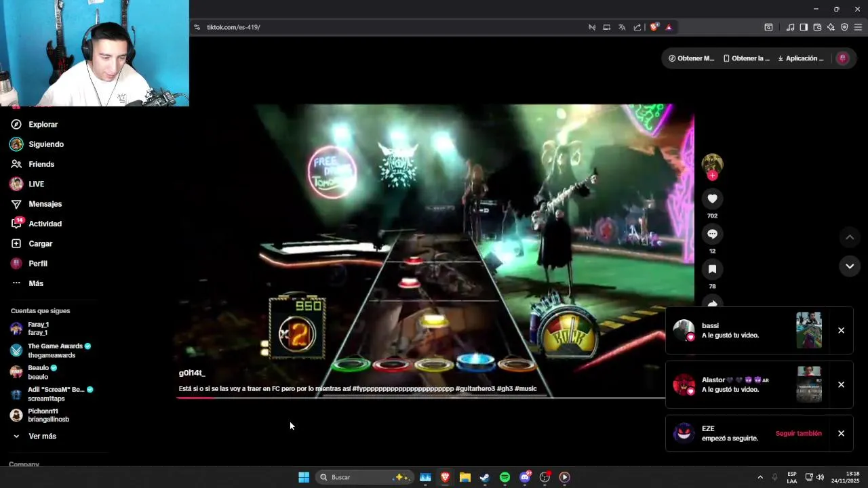Open Discord from the taskbar
This screenshot has height=488, width=868.
tap(525, 477)
